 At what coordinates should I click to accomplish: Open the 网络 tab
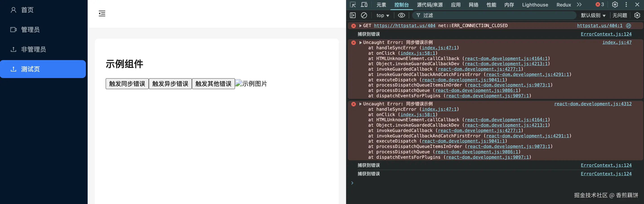[473, 5]
